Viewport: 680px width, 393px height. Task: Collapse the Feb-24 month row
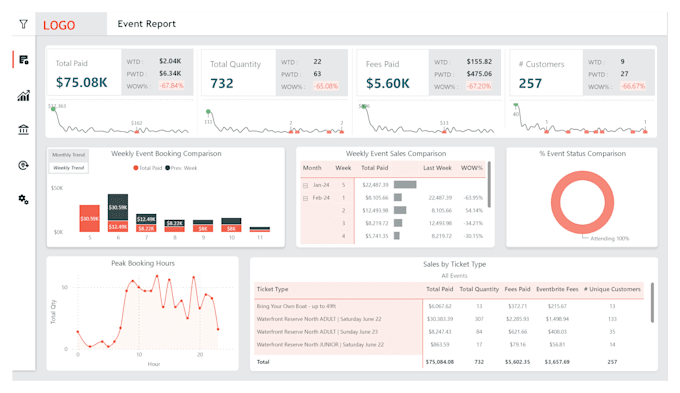click(x=305, y=198)
